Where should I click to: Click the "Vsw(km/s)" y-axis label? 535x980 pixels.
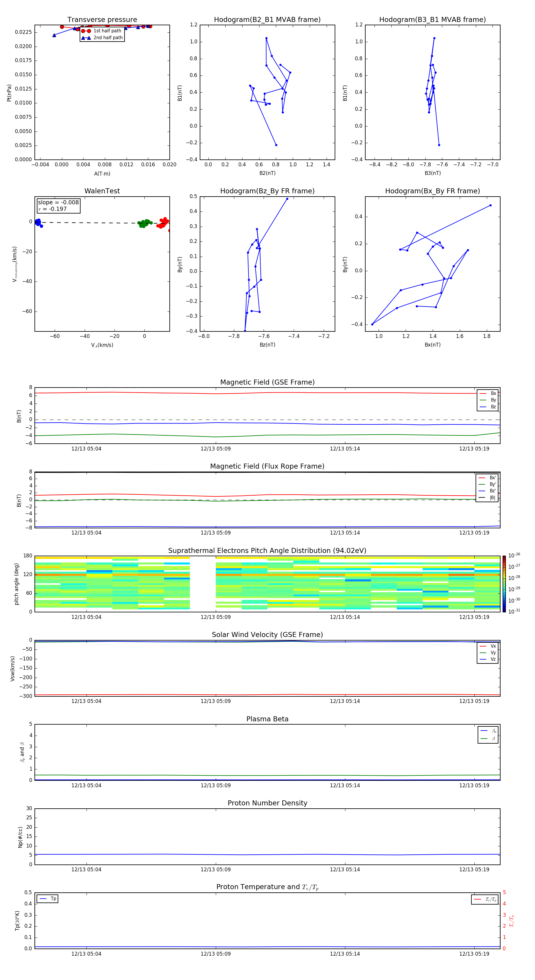click(x=12, y=668)
